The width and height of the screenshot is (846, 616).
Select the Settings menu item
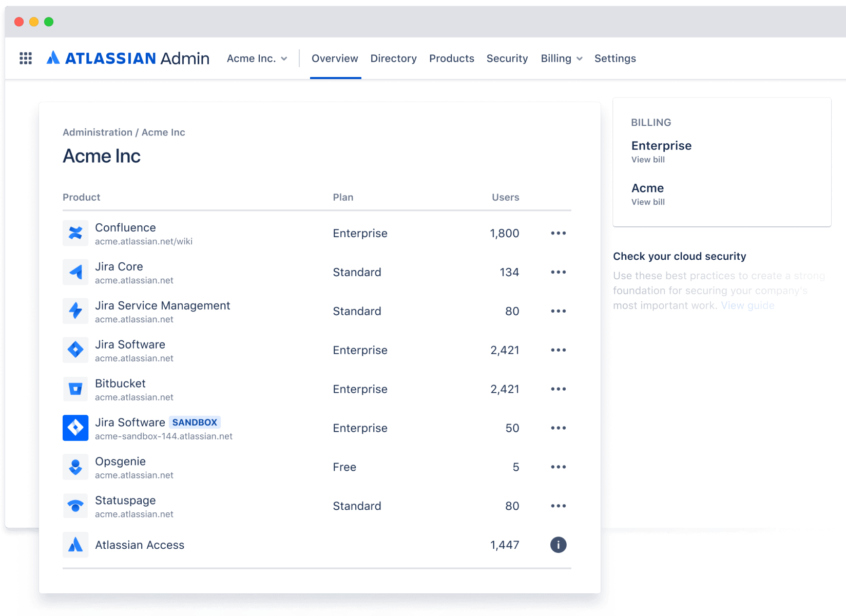pos(615,59)
